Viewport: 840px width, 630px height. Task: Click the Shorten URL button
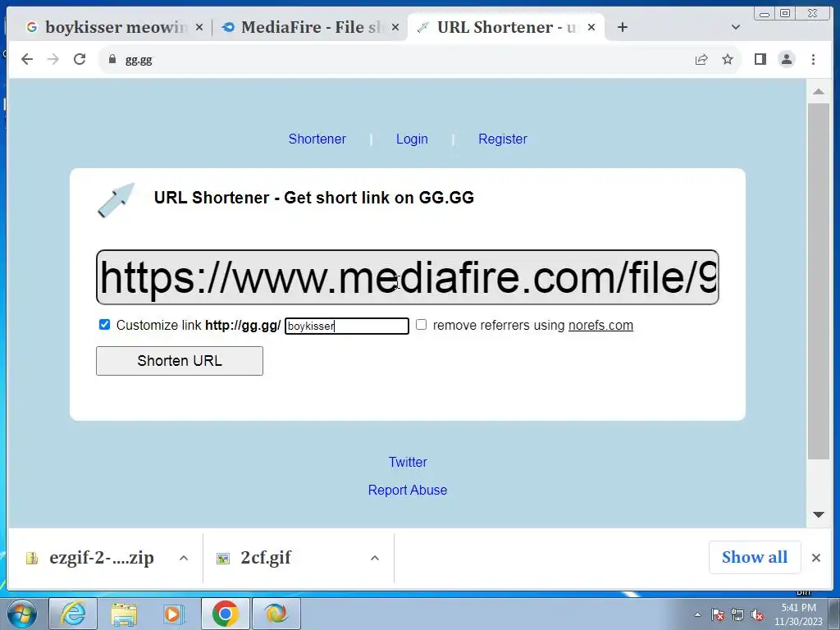click(180, 361)
